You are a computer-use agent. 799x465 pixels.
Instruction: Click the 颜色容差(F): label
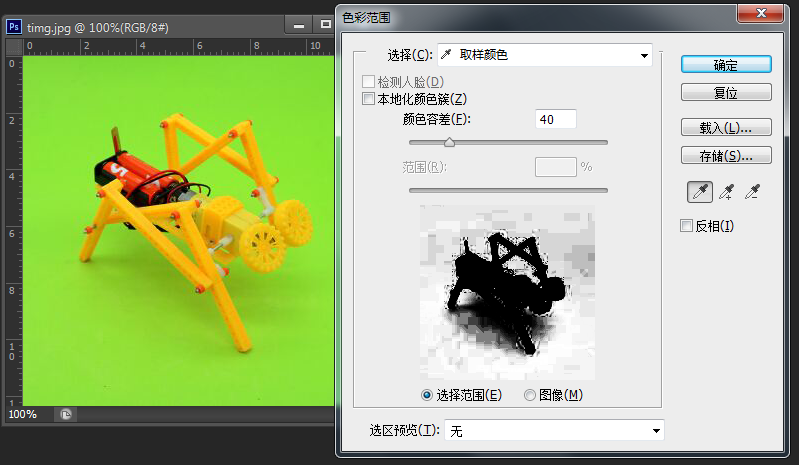pyautogui.click(x=437, y=119)
